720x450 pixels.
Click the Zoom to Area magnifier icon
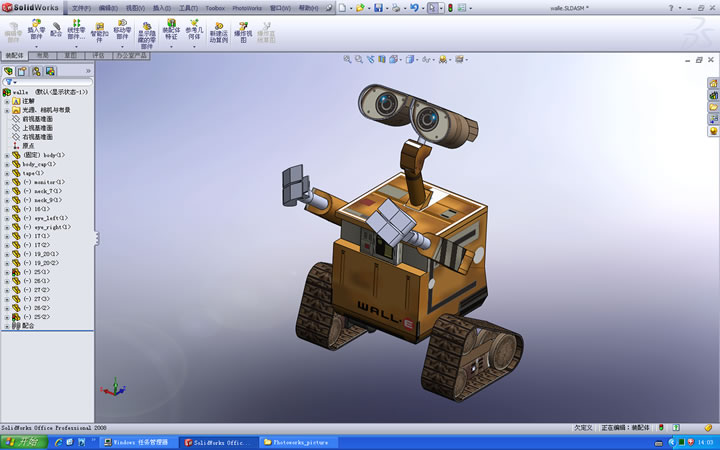click(x=359, y=59)
